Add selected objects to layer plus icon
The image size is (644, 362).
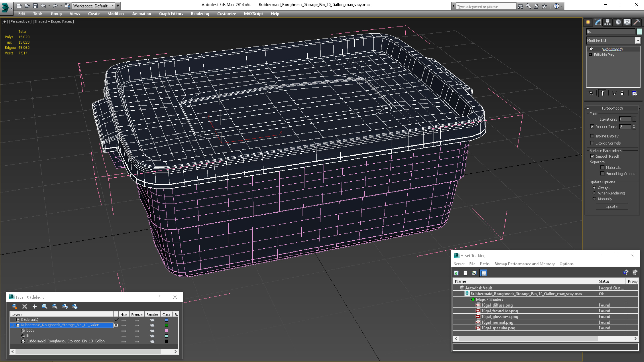coord(34,306)
